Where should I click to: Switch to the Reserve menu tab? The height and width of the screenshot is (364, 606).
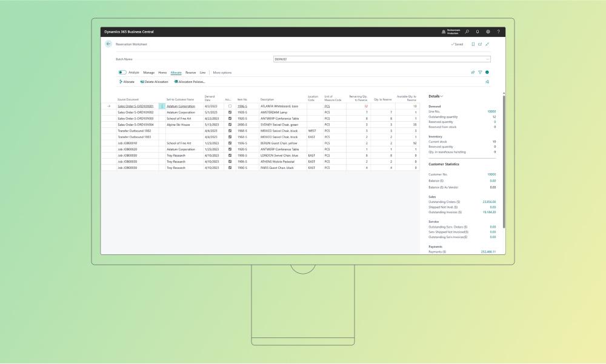point(190,72)
